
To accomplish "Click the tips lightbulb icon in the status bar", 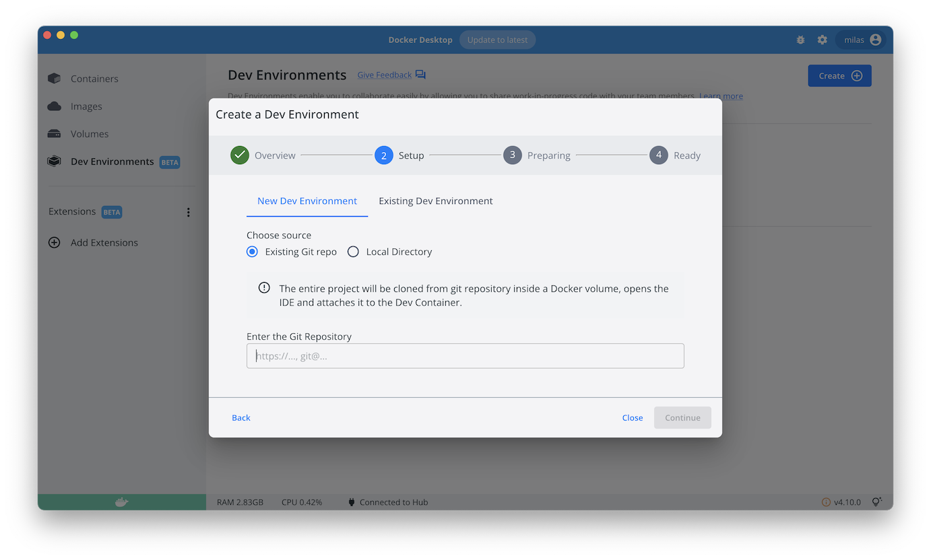I will [876, 501].
